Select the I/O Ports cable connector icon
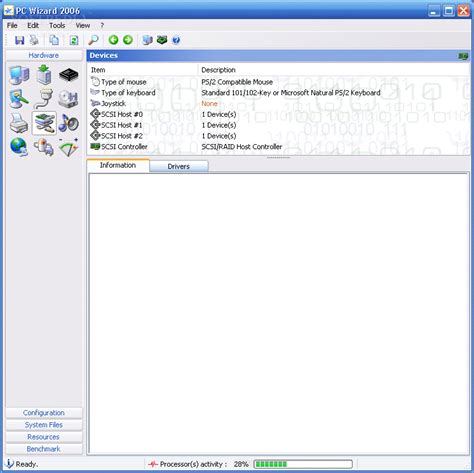This screenshot has height=473, width=474. [44, 99]
